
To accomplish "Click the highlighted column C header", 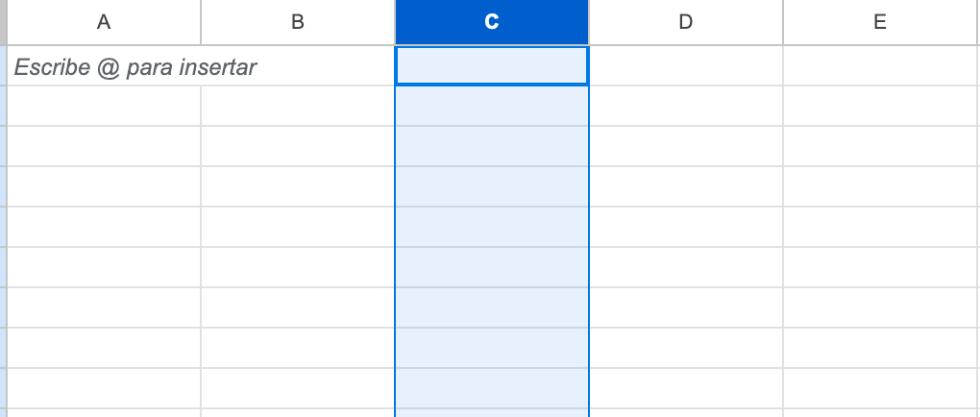I will point(492,22).
